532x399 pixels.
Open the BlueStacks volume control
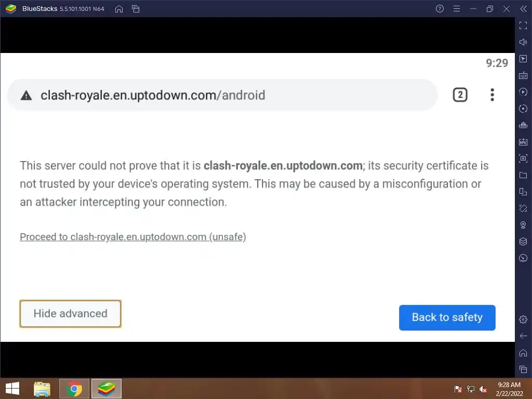(x=523, y=42)
